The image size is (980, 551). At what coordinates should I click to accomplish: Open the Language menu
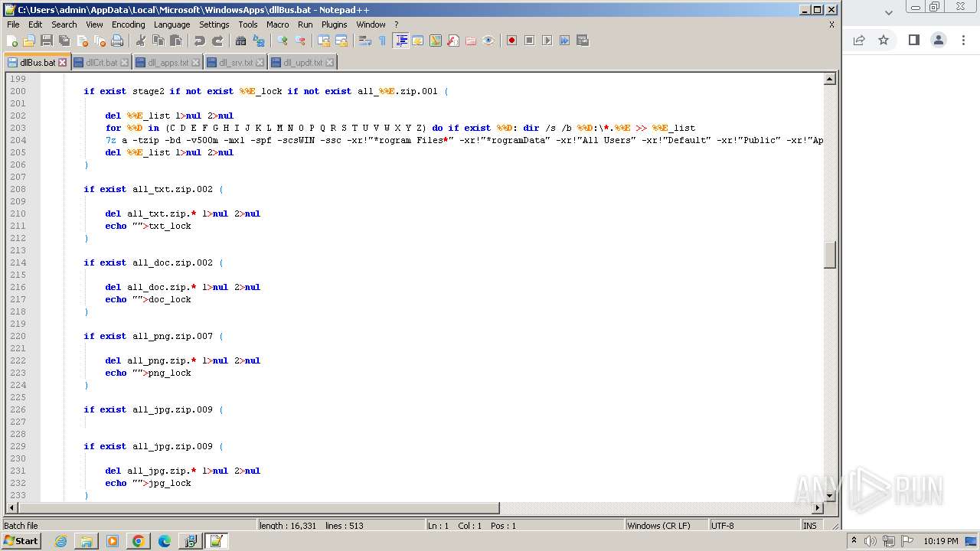tap(171, 24)
